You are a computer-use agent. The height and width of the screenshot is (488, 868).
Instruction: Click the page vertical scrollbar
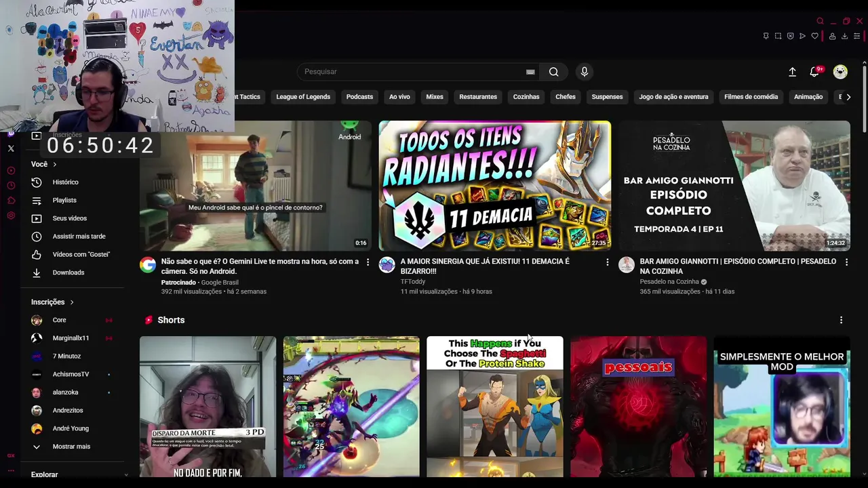(x=864, y=98)
